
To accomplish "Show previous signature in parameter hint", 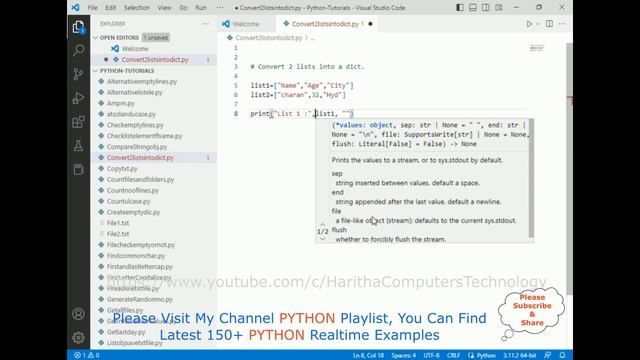I will [322, 224].
